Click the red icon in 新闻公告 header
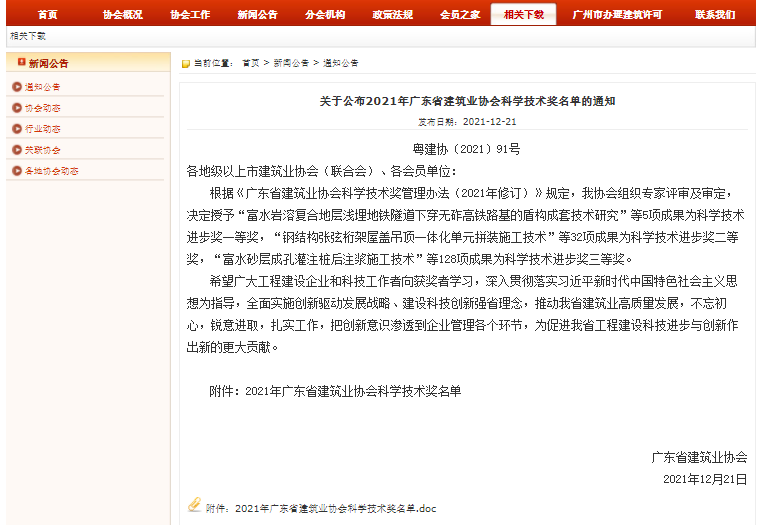 (x=21, y=62)
